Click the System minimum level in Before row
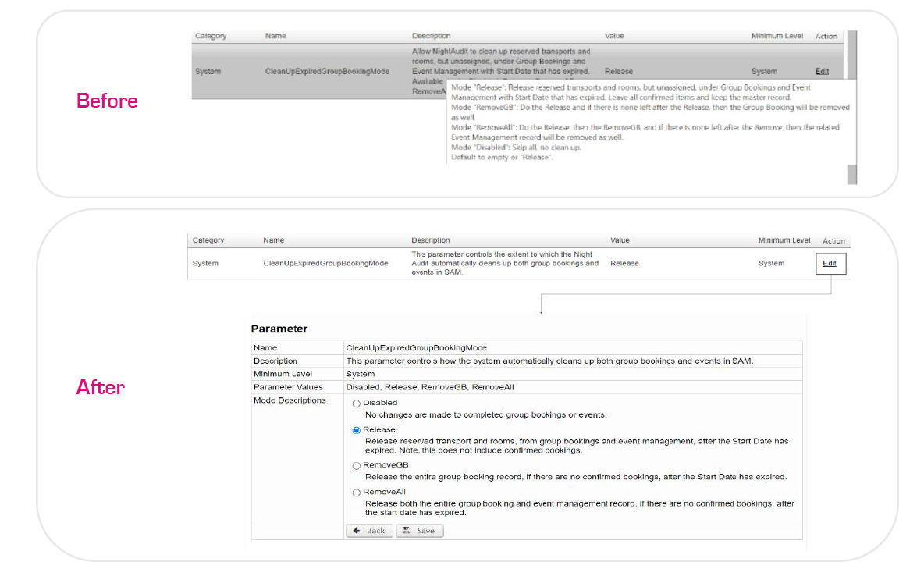 pos(764,71)
